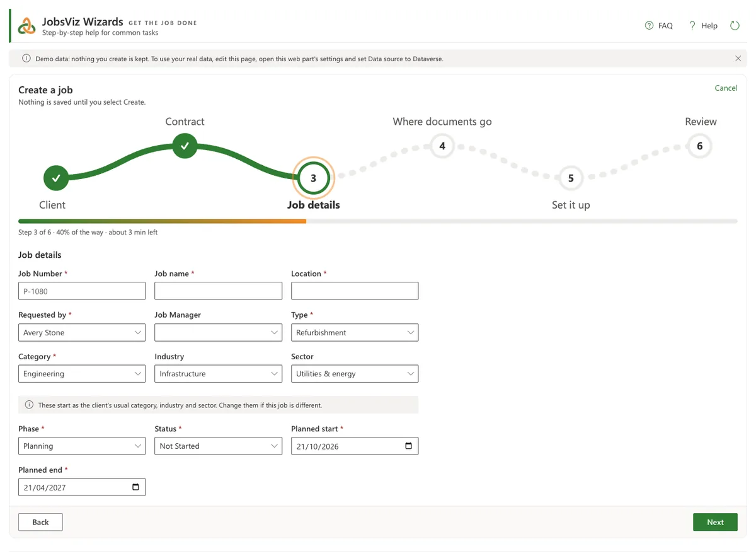This screenshot has height=556, width=756.
Task: Click the refresh icon in header
Action: (x=735, y=26)
